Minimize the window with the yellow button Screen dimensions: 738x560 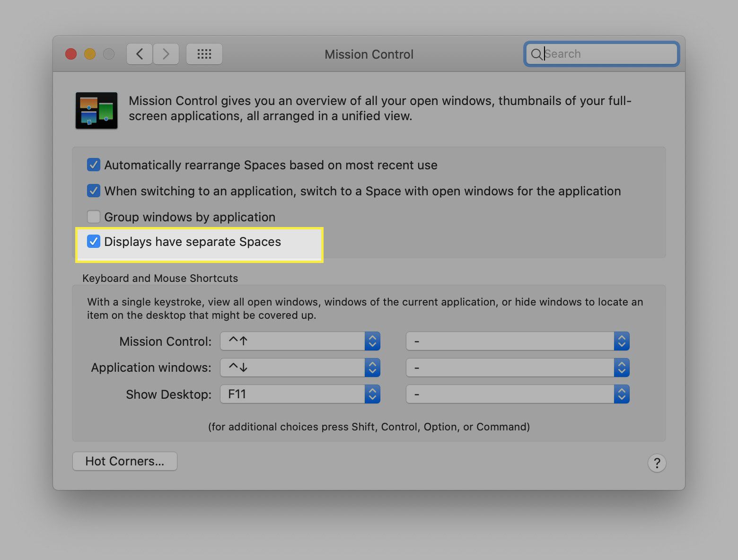pos(90,54)
